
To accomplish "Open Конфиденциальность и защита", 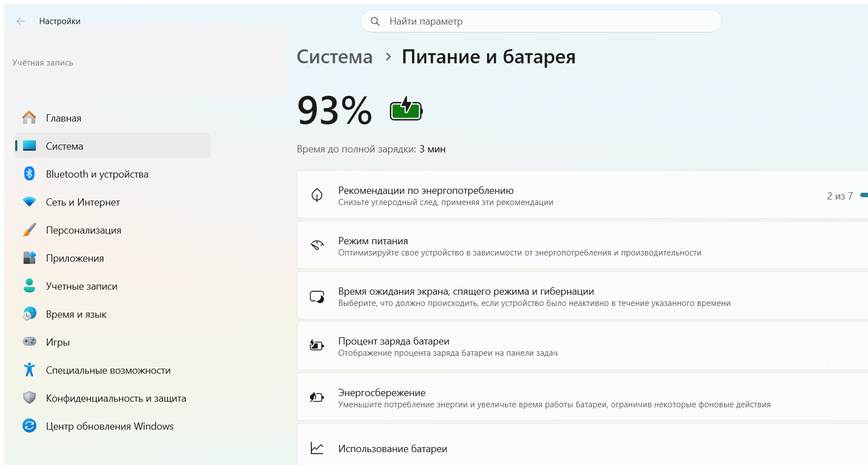I will [113, 398].
